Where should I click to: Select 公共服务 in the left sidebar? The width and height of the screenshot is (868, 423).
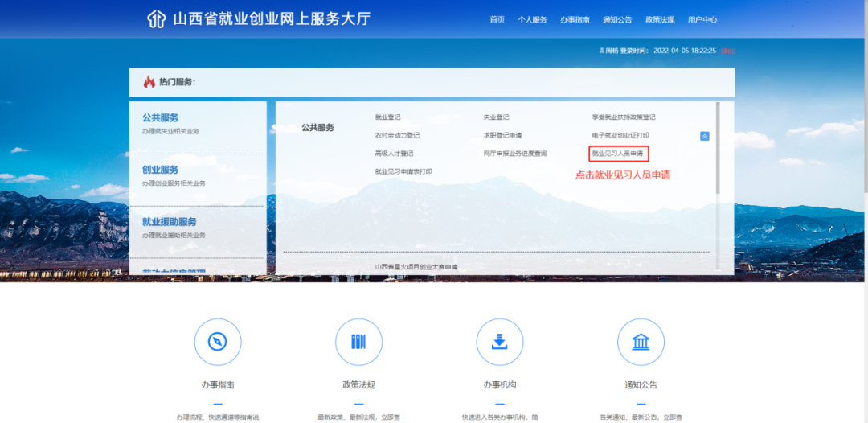click(161, 118)
